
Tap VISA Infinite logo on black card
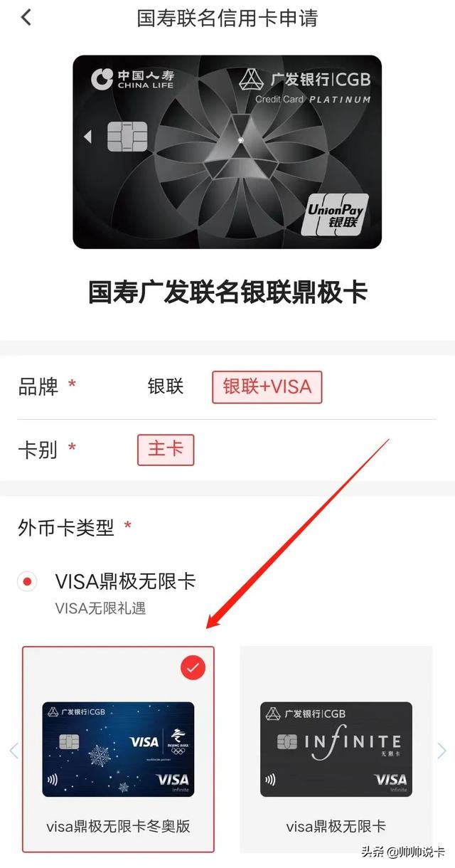391,782
